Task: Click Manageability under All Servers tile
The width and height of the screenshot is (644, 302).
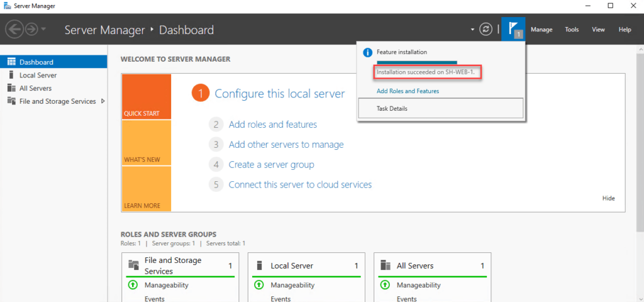Action: tap(418, 285)
